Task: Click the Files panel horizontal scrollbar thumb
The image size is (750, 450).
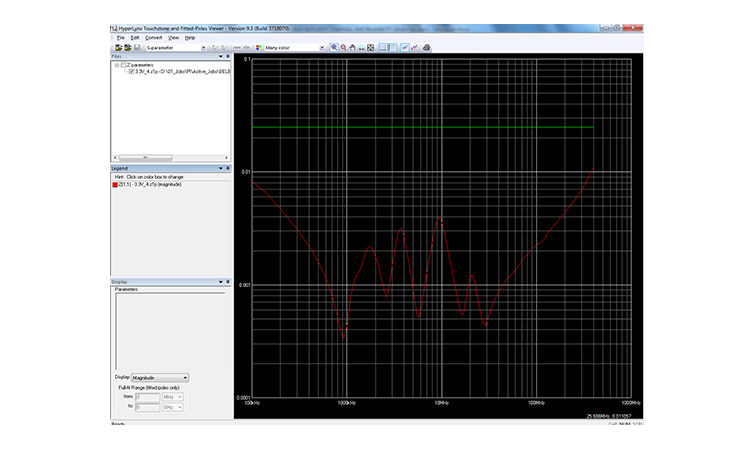Action: (145, 157)
